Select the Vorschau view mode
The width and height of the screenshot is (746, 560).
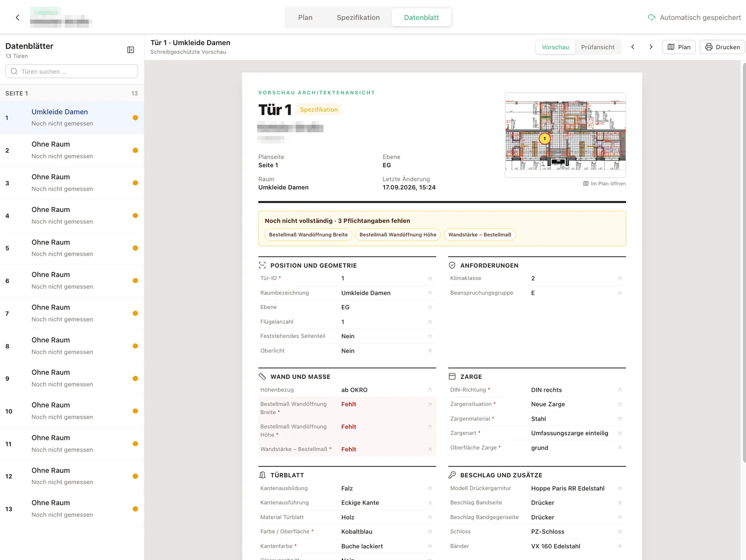pyautogui.click(x=555, y=47)
